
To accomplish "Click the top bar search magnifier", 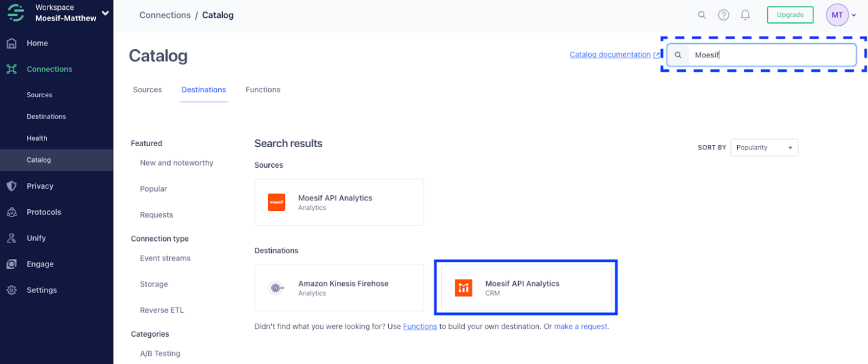I will coord(702,15).
